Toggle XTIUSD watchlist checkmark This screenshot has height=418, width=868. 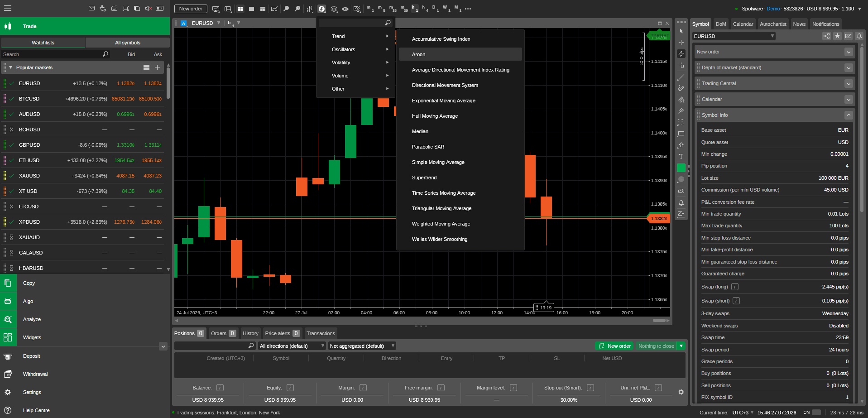[11, 191]
